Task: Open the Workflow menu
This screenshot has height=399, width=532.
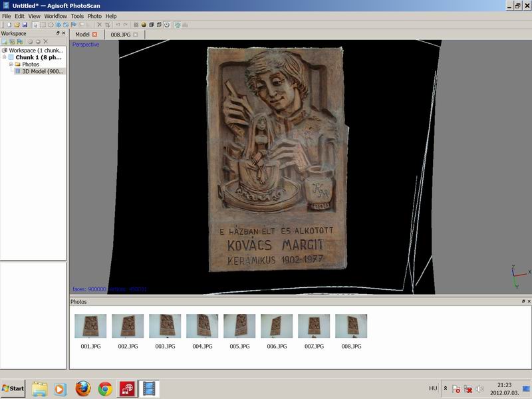Action: point(55,16)
